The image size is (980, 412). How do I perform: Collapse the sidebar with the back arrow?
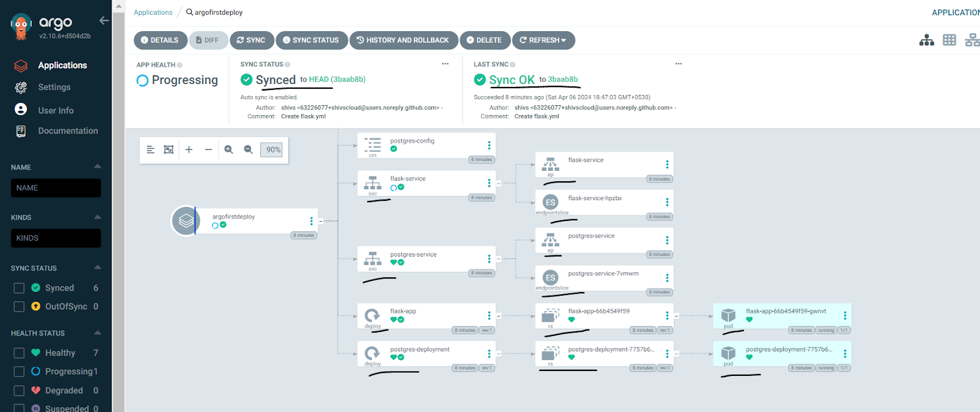pos(104,21)
